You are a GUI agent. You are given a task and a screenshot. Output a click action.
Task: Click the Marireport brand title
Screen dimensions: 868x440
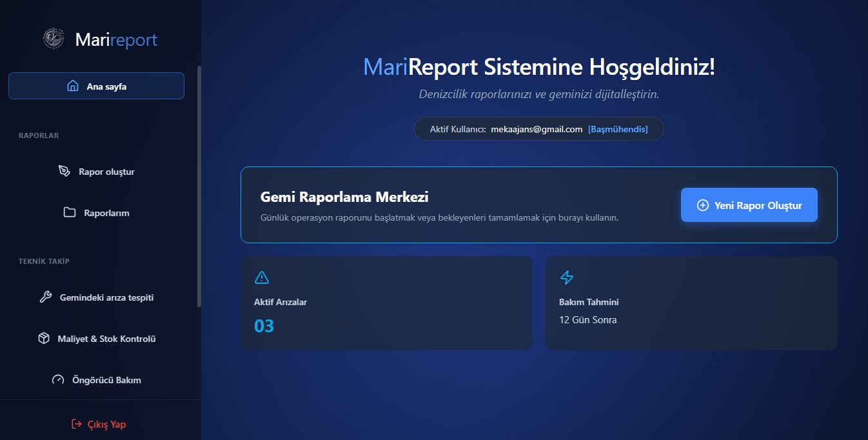click(x=116, y=39)
